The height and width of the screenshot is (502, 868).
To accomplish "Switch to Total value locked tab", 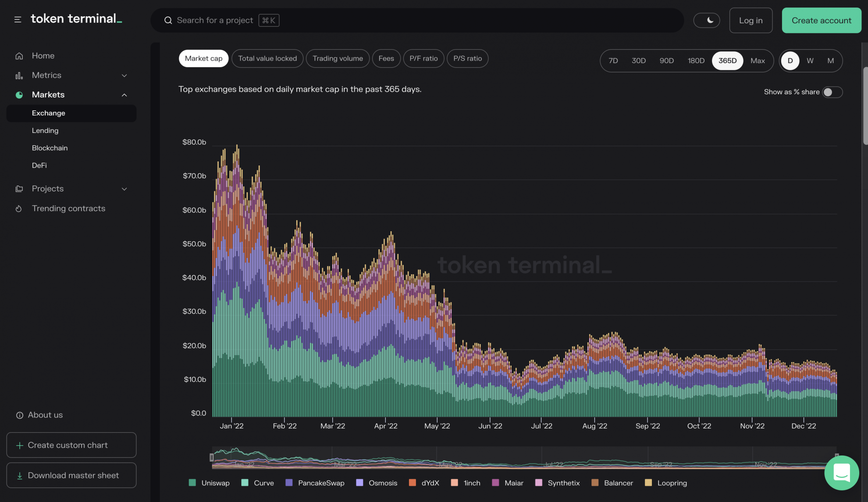I will (x=267, y=58).
